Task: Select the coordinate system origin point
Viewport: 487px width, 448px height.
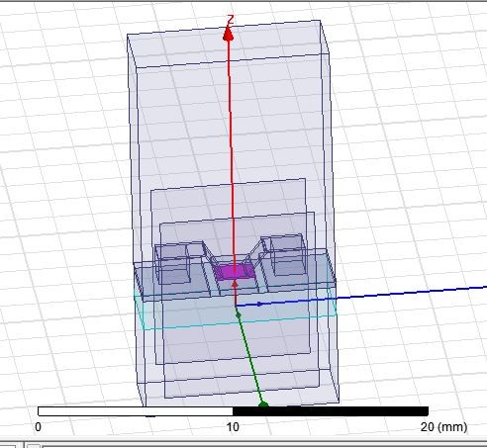Action: (x=236, y=306)
